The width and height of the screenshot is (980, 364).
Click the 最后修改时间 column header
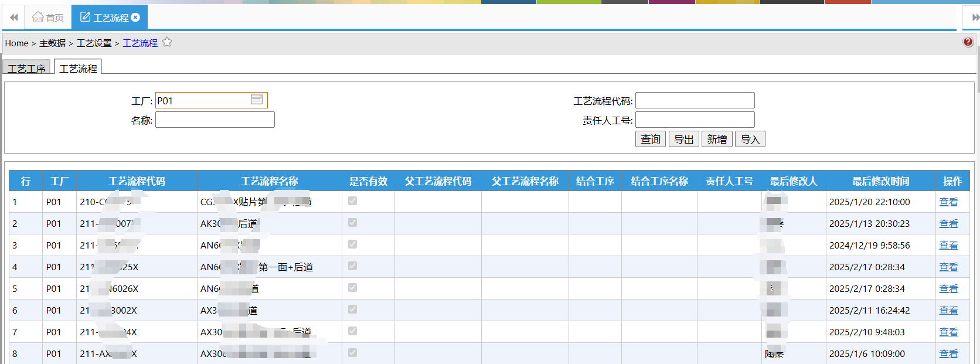pos(881,181)
